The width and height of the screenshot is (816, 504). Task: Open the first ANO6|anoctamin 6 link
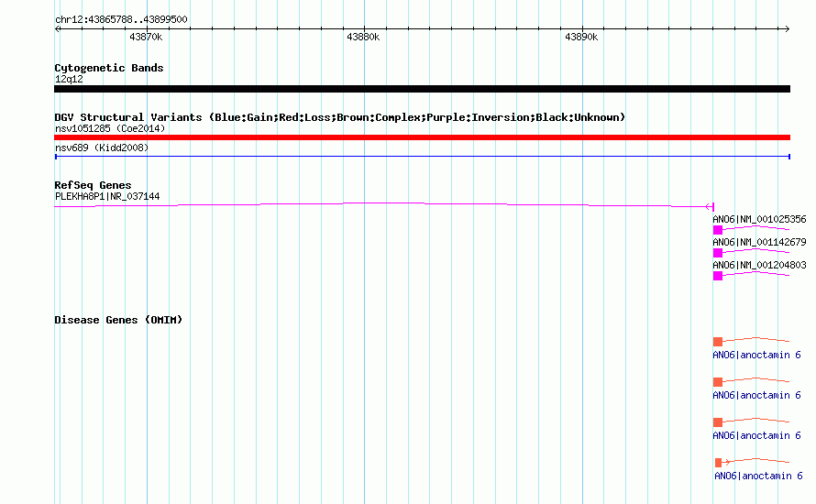[x=756, y=356]
